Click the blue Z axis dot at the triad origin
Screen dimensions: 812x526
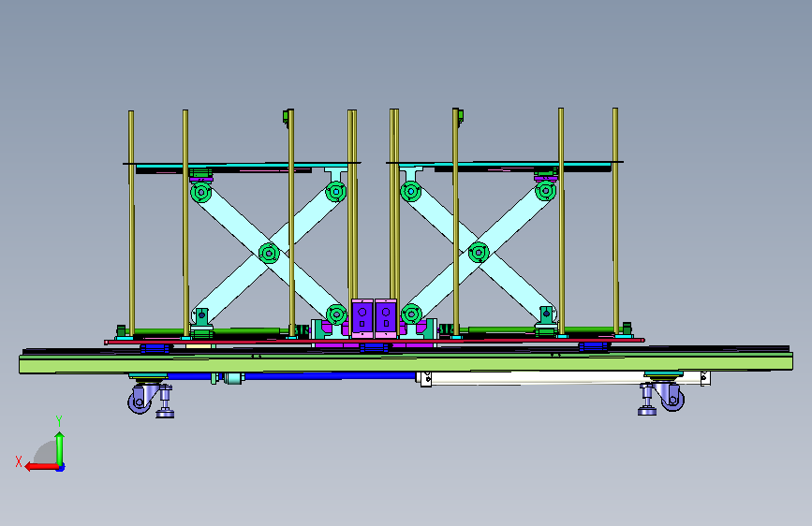coord(61,468)
